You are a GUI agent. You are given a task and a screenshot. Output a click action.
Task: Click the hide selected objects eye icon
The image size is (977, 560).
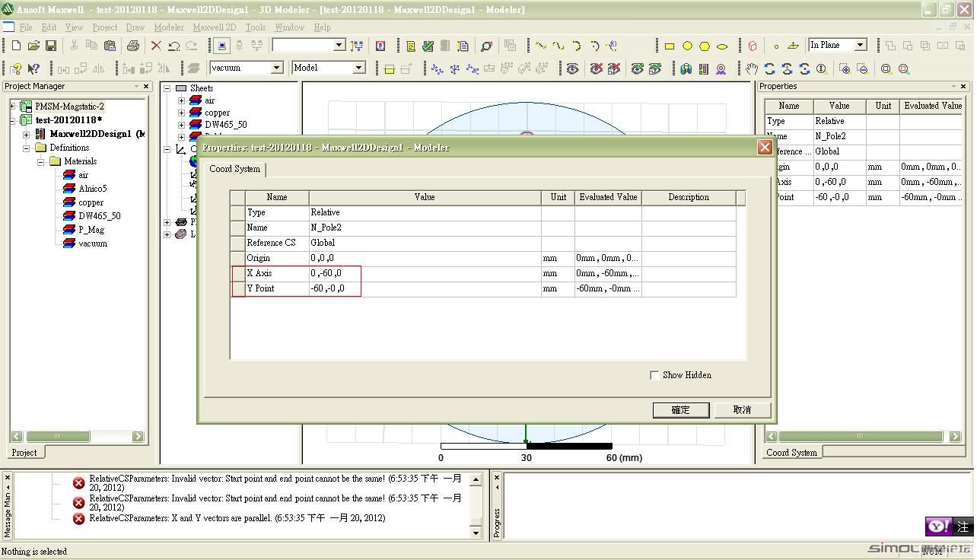pos(597,68)
